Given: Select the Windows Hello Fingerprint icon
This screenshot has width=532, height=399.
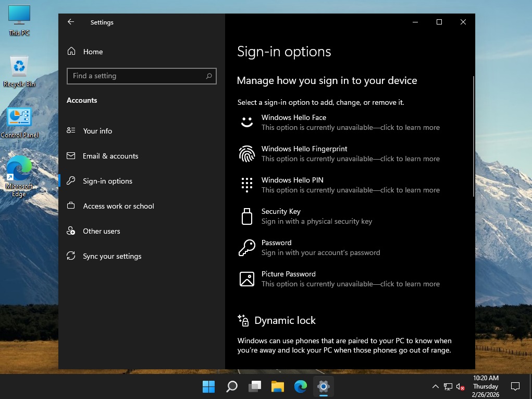Looking at the screenshot, I should (x=247, y=154).
